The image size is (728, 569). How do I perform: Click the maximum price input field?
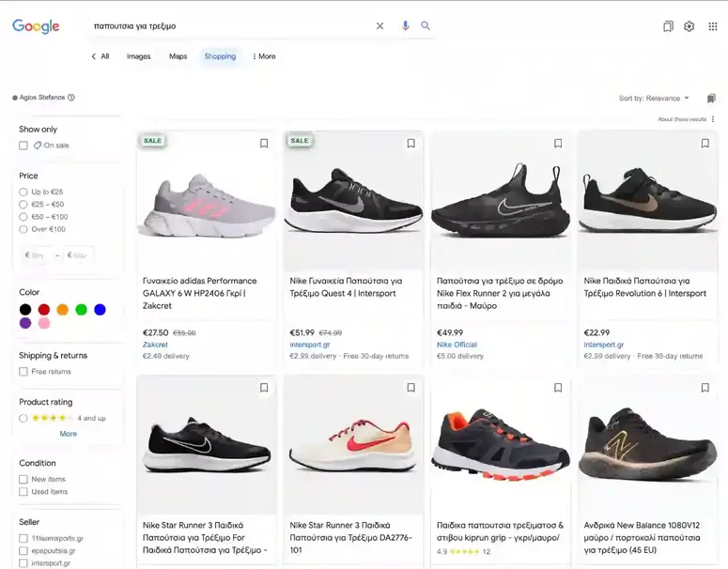(79, 255)
